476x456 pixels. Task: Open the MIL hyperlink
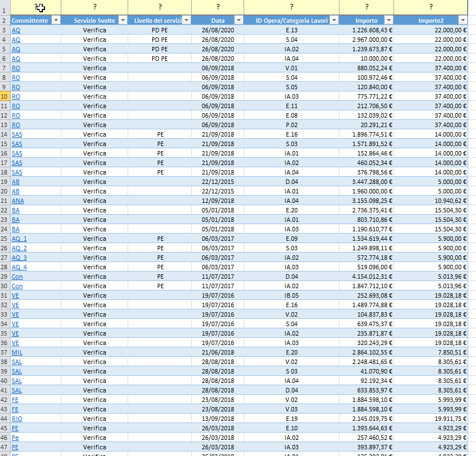(x=17, y=352)
